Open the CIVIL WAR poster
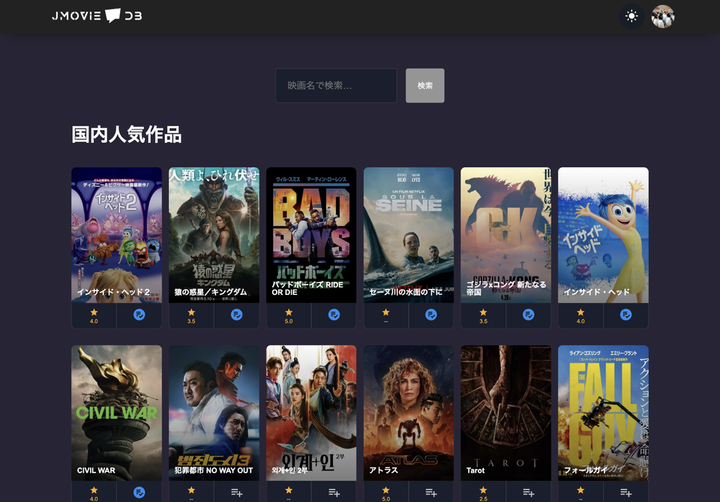The height and width of the screenshot is (502, 720). (x=117, y=413)
